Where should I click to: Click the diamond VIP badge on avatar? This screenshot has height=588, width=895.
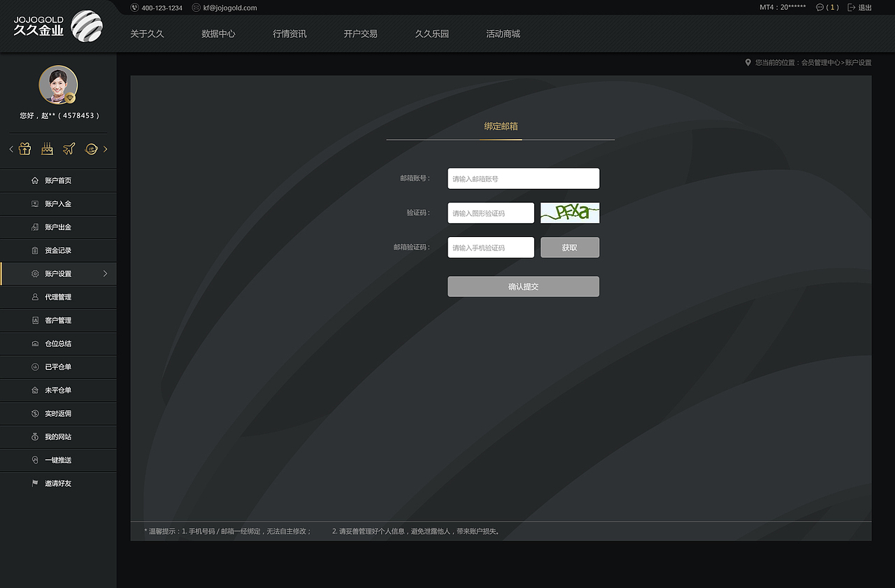click(70, 98)
